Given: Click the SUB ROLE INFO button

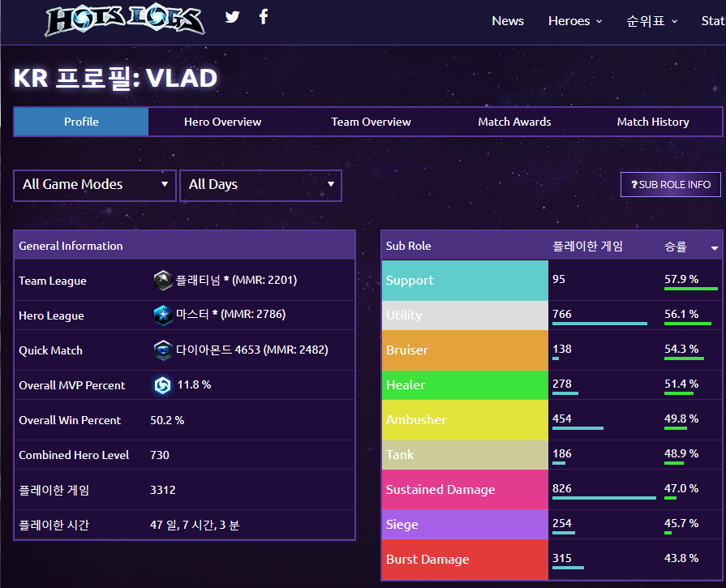Looking at the screenshot, I should coord(670,184).
